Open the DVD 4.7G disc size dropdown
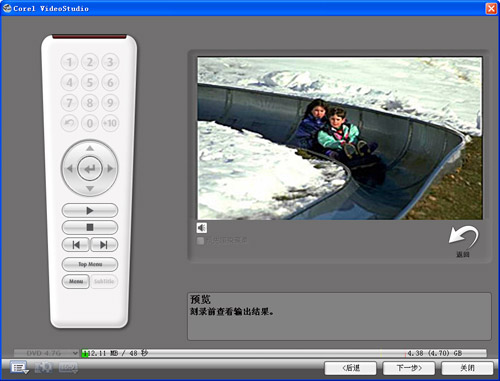The width and height of the screenshot is (500, 381). (47, 353)
